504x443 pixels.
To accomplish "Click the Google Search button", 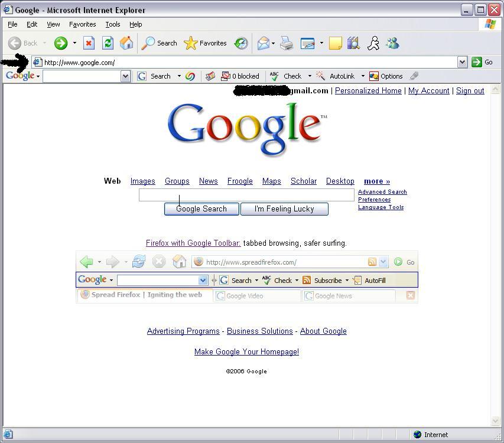I will pos(201,209).
